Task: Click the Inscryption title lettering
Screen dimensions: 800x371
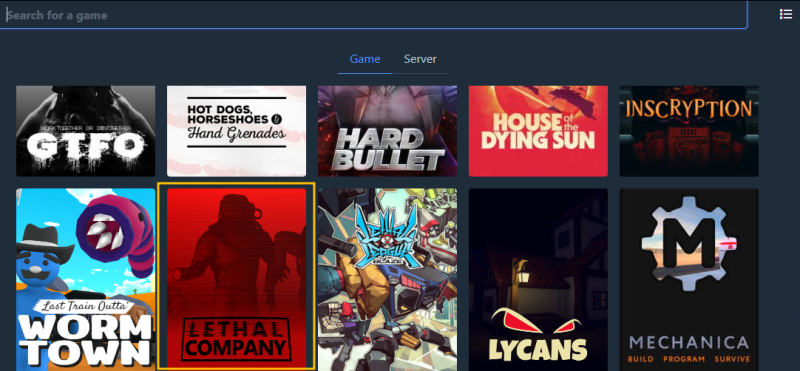Action: pyautogui.click(x=689, y=108)
